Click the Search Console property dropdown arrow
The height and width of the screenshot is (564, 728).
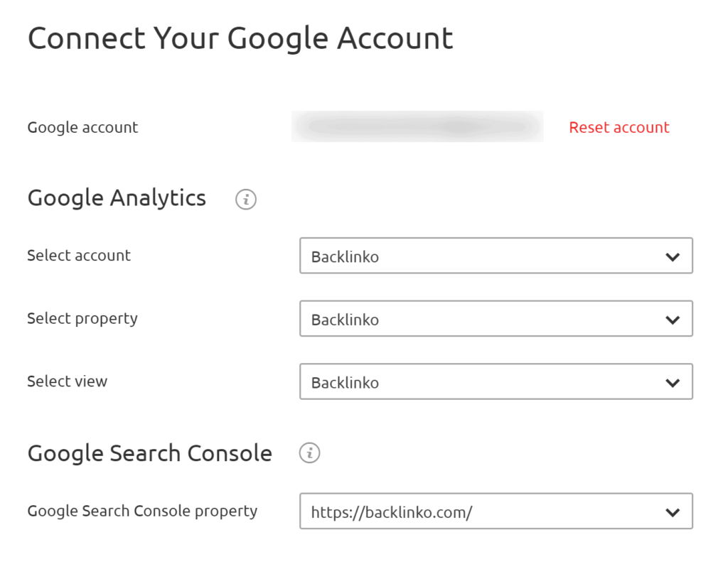(673, 511)
